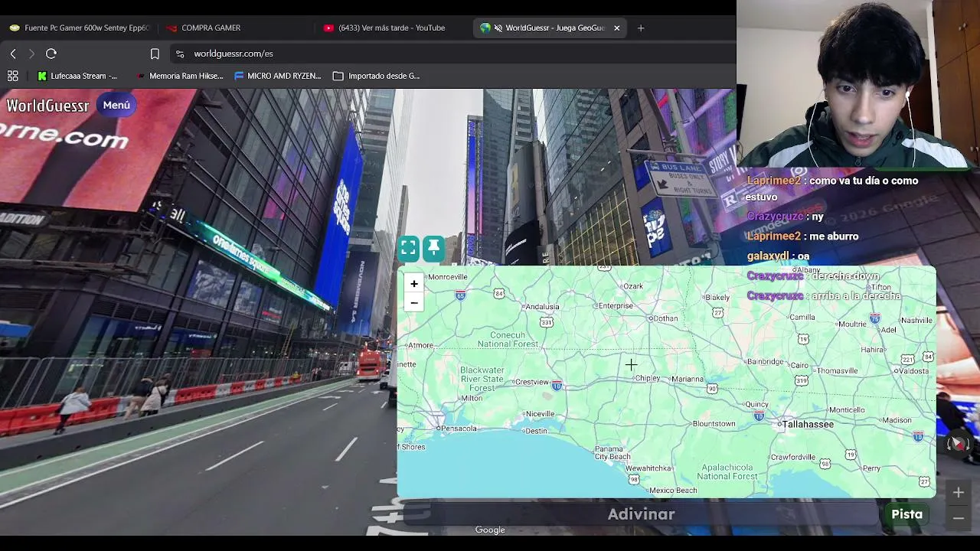Viewport: 980px width, 551px height.
Task: Switch to YouTube Ver más tarde tab
Action: (x=394, y=28)
